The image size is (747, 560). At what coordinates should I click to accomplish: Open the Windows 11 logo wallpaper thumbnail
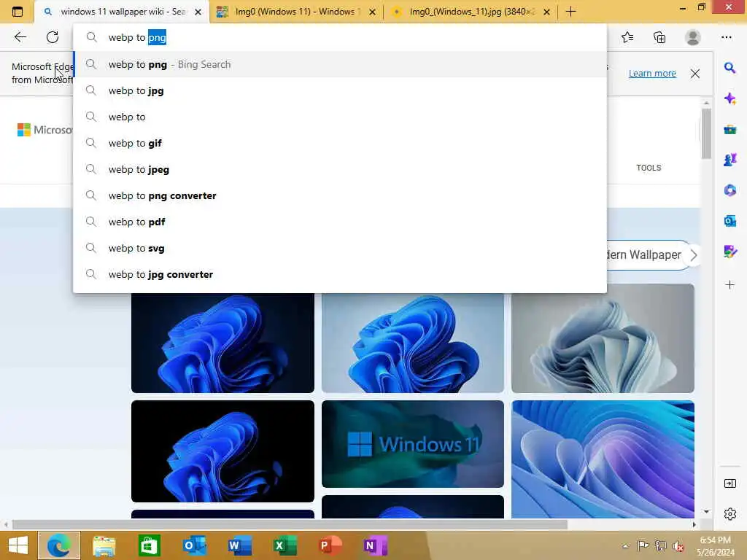pos(413,444)
